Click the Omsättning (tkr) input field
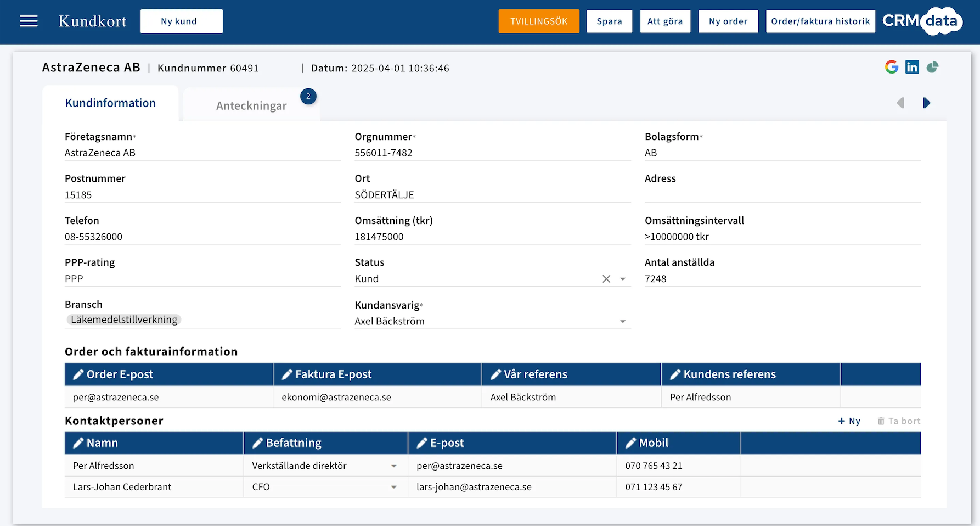This screenshot has width=980, height=526. [x=493, y=237]
